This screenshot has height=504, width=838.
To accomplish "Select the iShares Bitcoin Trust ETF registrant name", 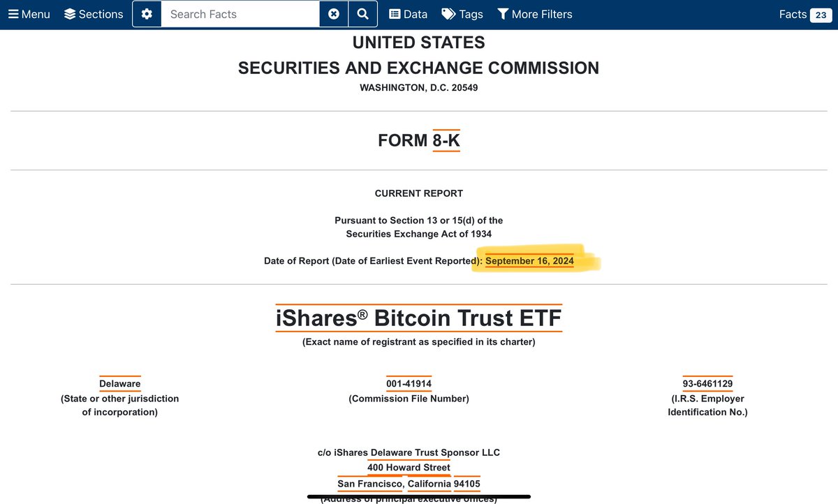I will (418, 318).
